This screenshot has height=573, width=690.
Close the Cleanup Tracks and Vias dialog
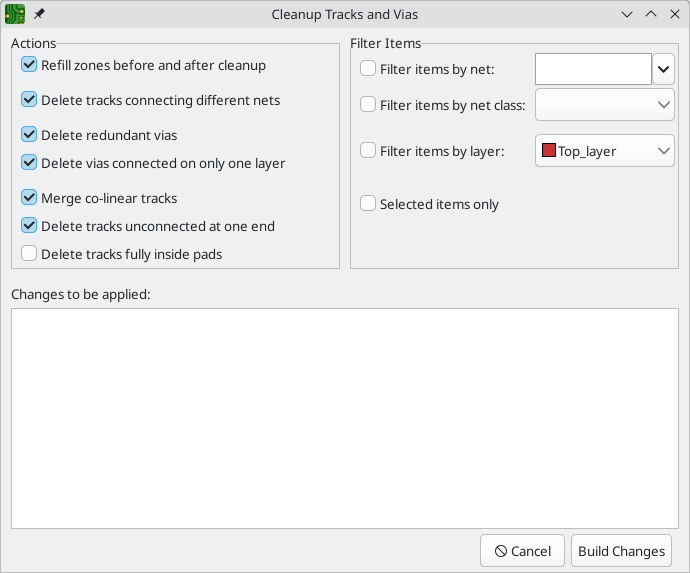click(x=675, y=15)
